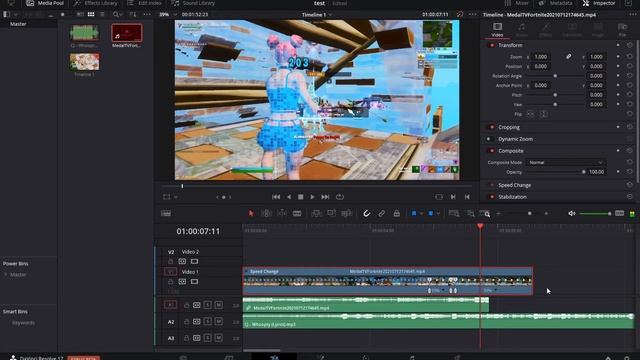Viewport: 640px width, 360px height.
Task: Open the Edit Index panel
Action: [x=144, y=3]
